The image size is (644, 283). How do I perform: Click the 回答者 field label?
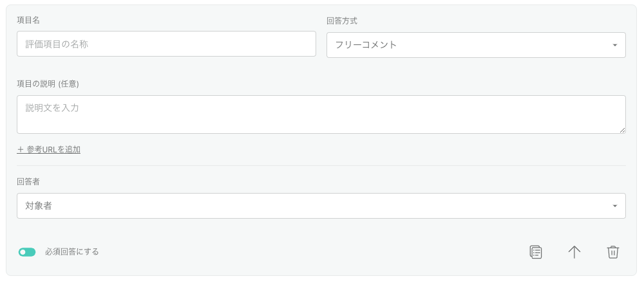[28, 182]
